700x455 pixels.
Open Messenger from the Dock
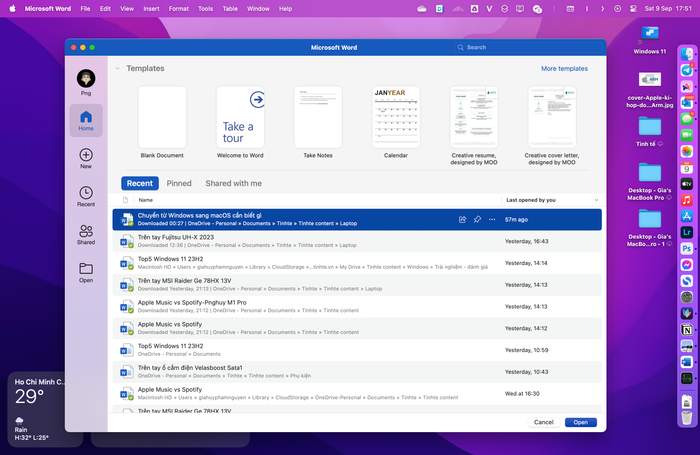[x=687, y=265]
